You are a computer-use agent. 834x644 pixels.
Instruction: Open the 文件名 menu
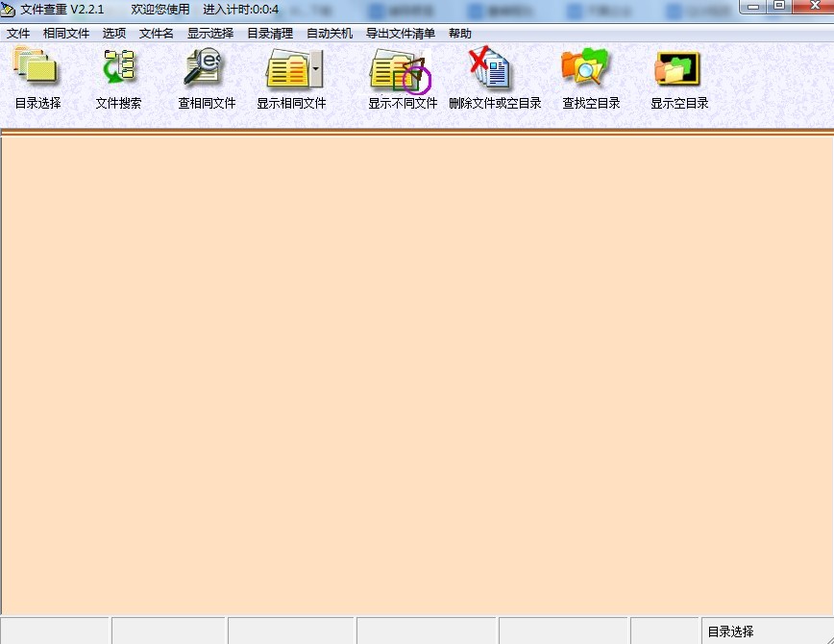156,34
